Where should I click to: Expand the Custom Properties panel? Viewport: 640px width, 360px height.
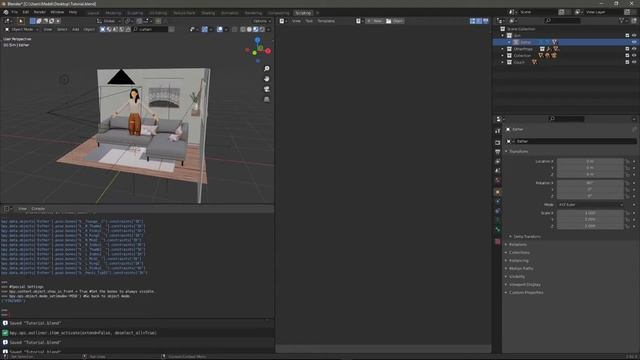pos(525,293)
